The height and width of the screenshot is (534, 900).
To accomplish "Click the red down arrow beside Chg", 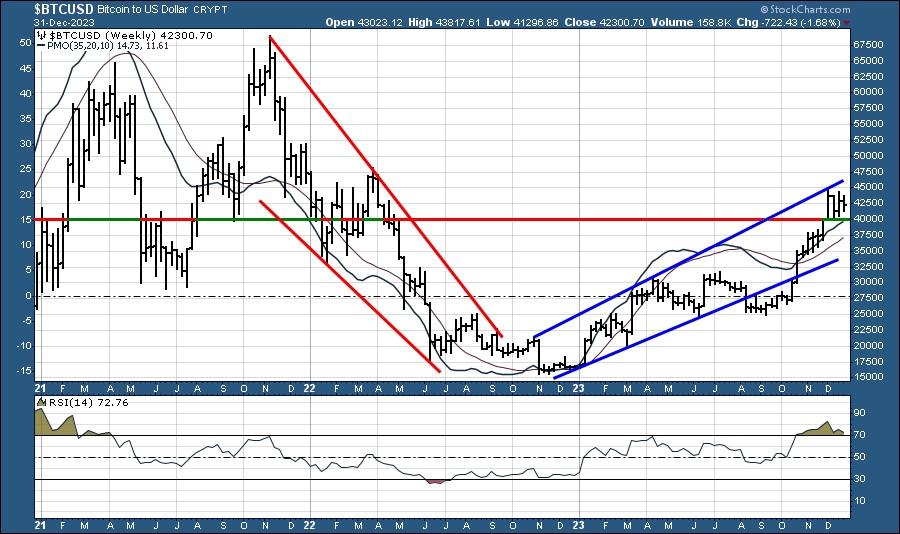I will [x=848, y=22].
